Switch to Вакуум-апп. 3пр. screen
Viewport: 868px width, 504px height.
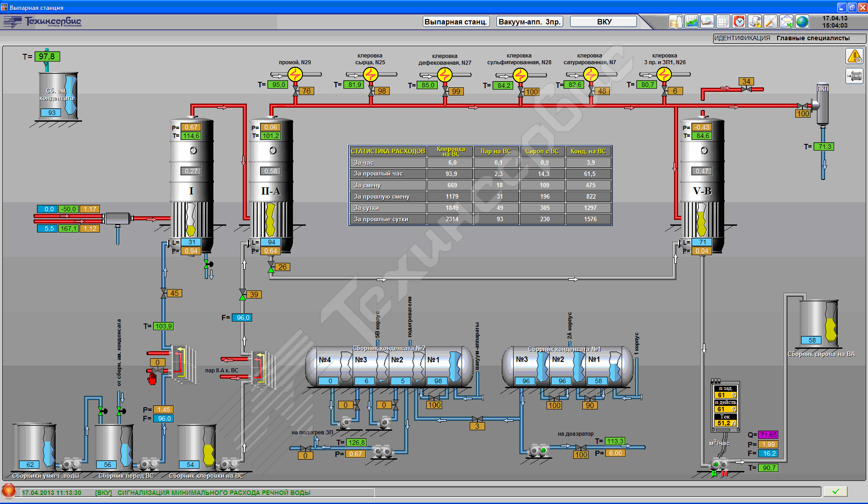(529, 22)
